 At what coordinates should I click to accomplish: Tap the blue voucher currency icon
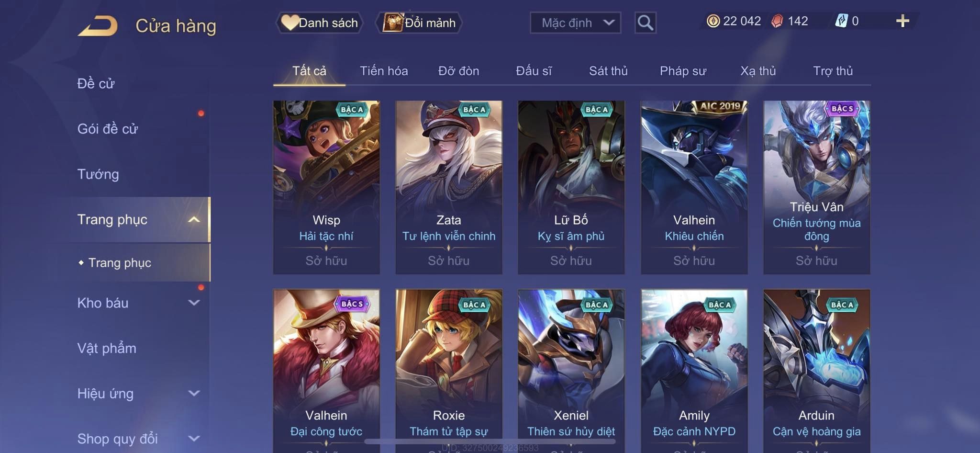point(841,21)
